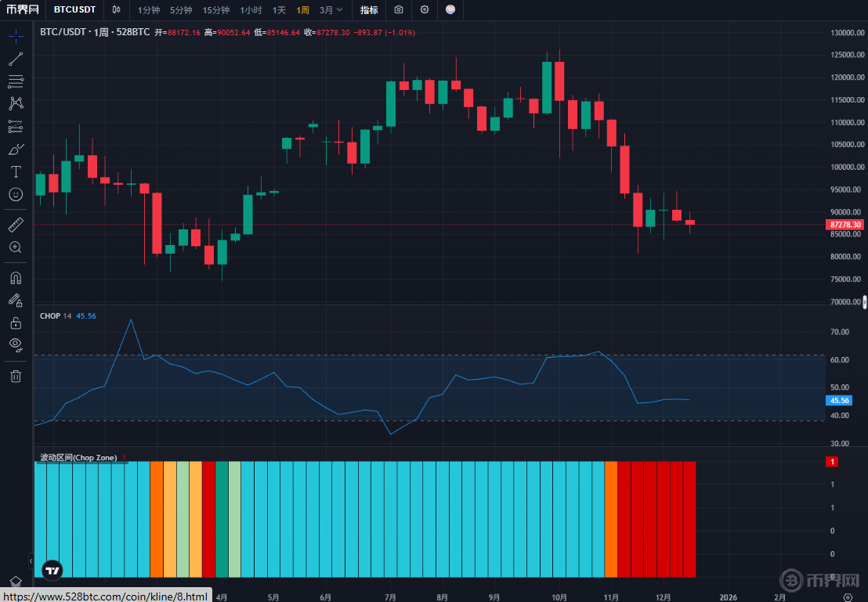Activate the zoom-in magnifier tool

coord(16,247)
